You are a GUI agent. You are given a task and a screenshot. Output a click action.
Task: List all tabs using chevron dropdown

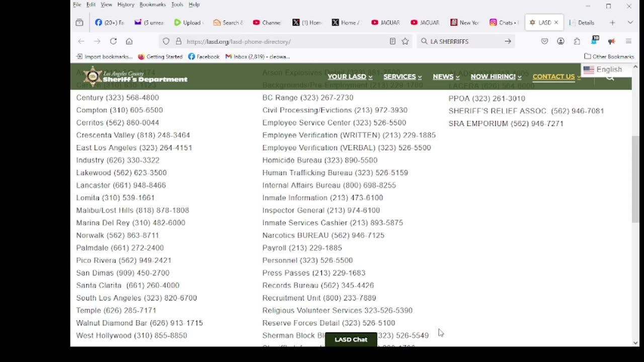630,23
